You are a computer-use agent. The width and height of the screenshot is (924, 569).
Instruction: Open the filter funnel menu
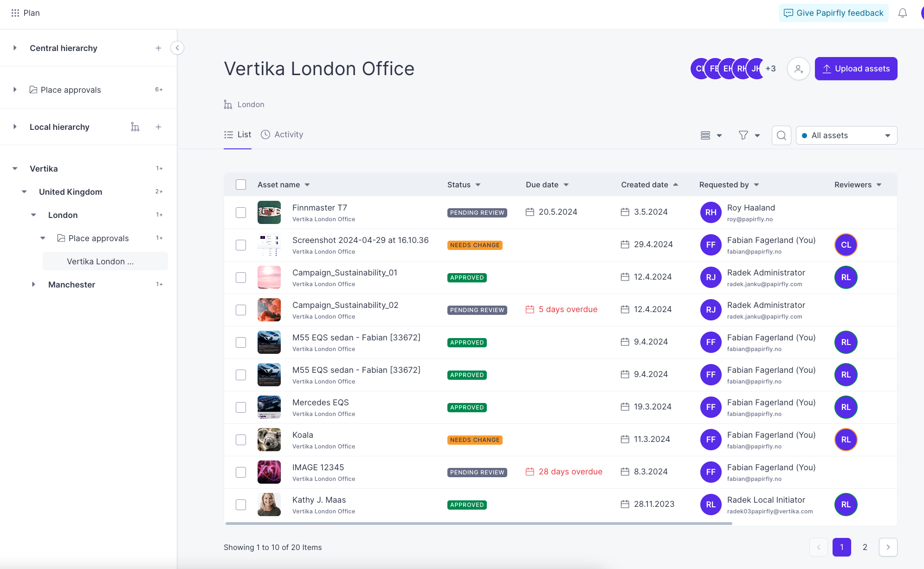[749, 135]
